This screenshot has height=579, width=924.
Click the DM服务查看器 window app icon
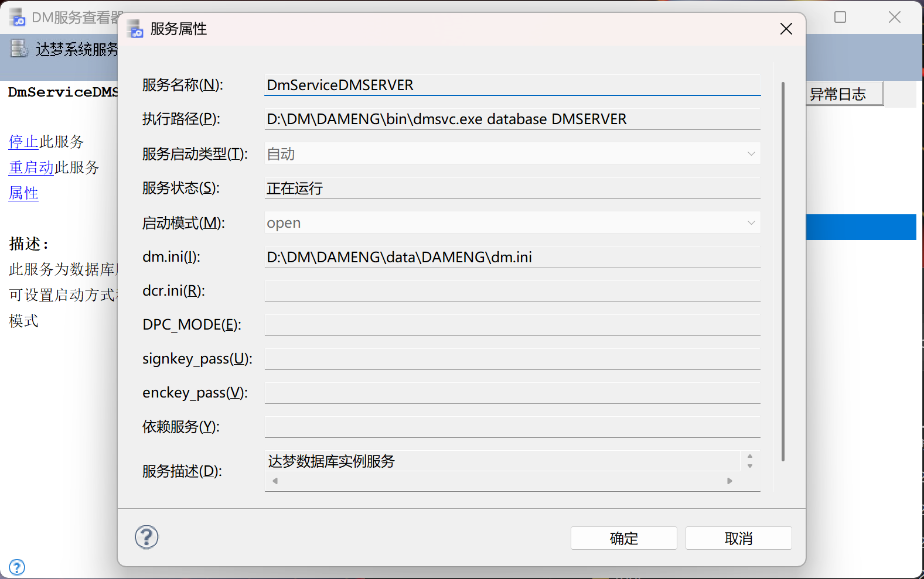coord(17,17)
